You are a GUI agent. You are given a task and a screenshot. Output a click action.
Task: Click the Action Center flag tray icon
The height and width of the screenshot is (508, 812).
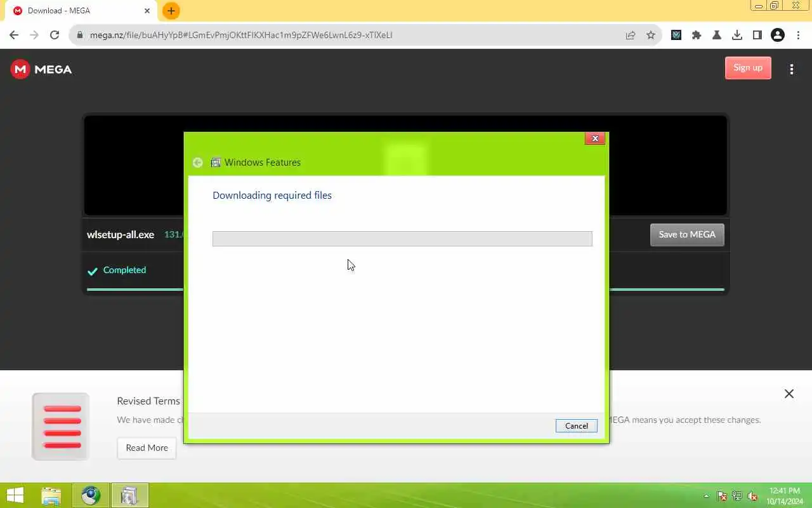pos(722,496)
